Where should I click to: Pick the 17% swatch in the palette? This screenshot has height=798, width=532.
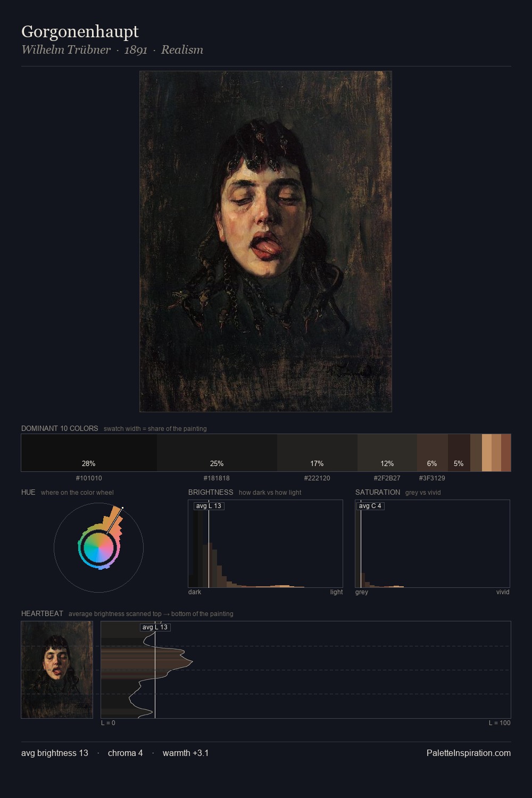coord(317,453)
